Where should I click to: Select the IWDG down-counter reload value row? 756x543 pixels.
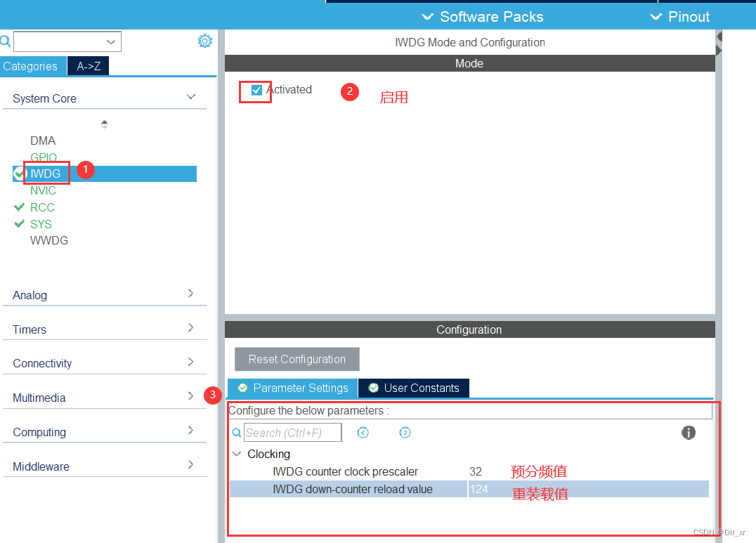click(x=469, y=489)
